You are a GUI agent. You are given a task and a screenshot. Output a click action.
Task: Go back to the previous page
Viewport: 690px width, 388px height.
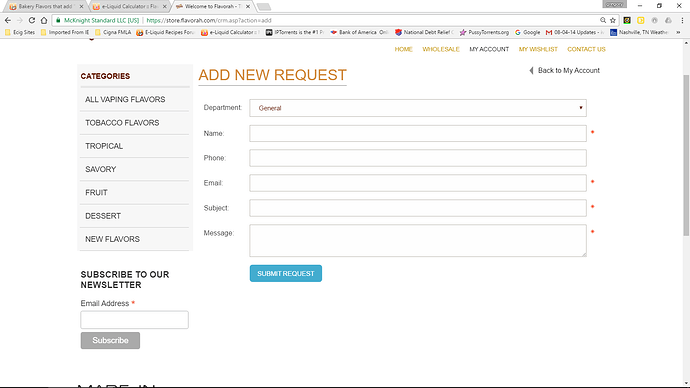(7, 20)
